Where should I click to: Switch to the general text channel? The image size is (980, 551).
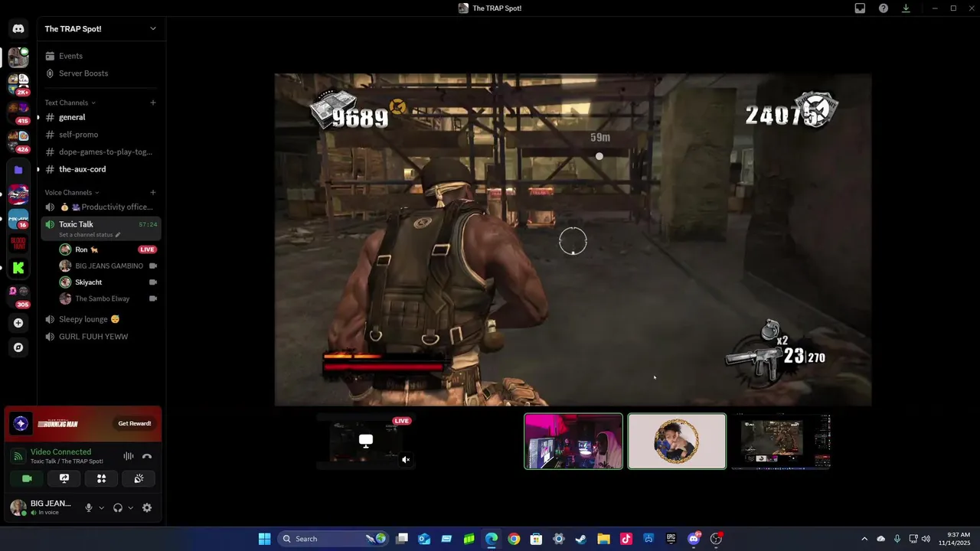pyautogui.click(x=101, y=117)
